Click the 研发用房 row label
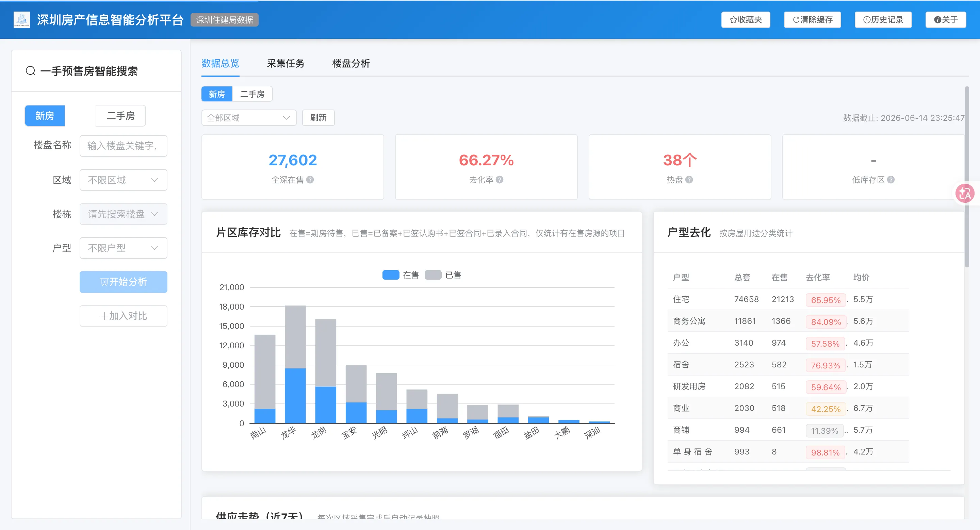 click(x=689, y=386)
